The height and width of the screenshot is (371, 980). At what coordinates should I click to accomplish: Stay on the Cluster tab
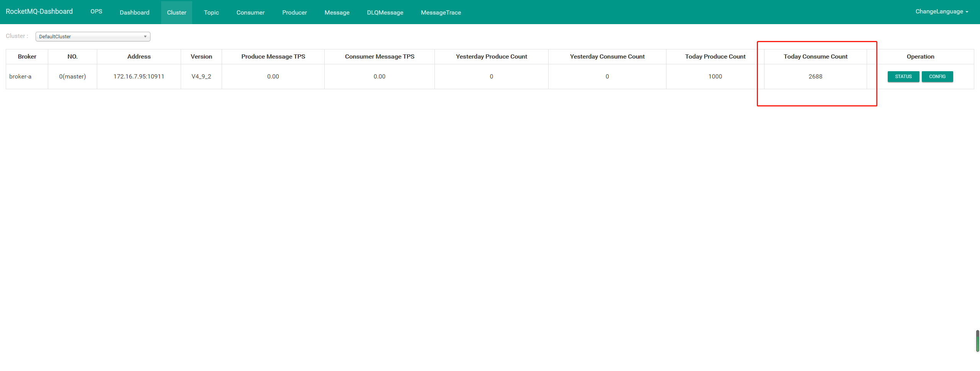176,12
